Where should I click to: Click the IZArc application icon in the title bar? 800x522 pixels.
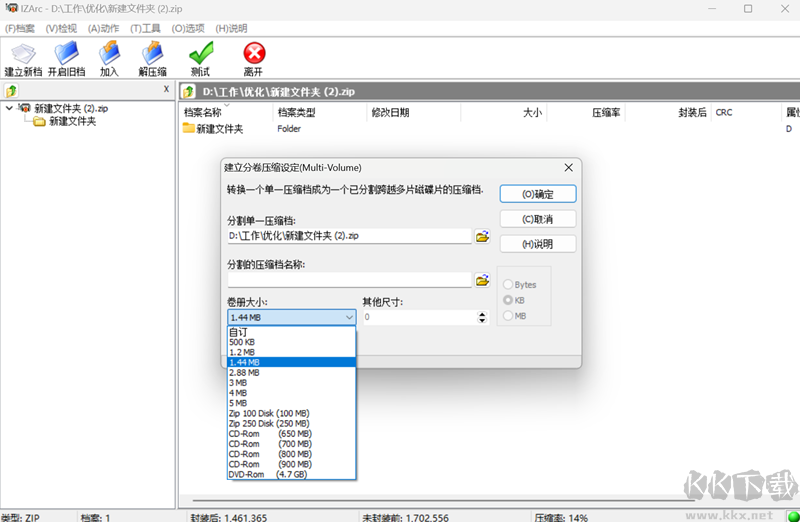[x=11, y=8]
